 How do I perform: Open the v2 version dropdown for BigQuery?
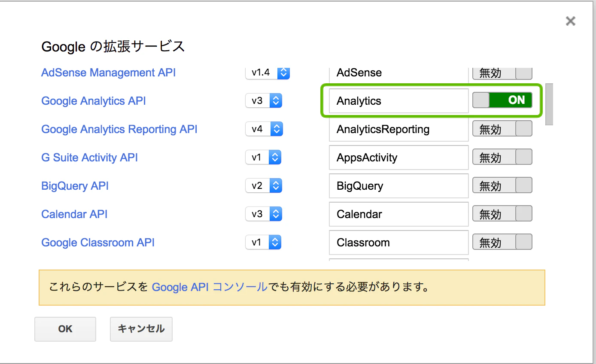264,186
